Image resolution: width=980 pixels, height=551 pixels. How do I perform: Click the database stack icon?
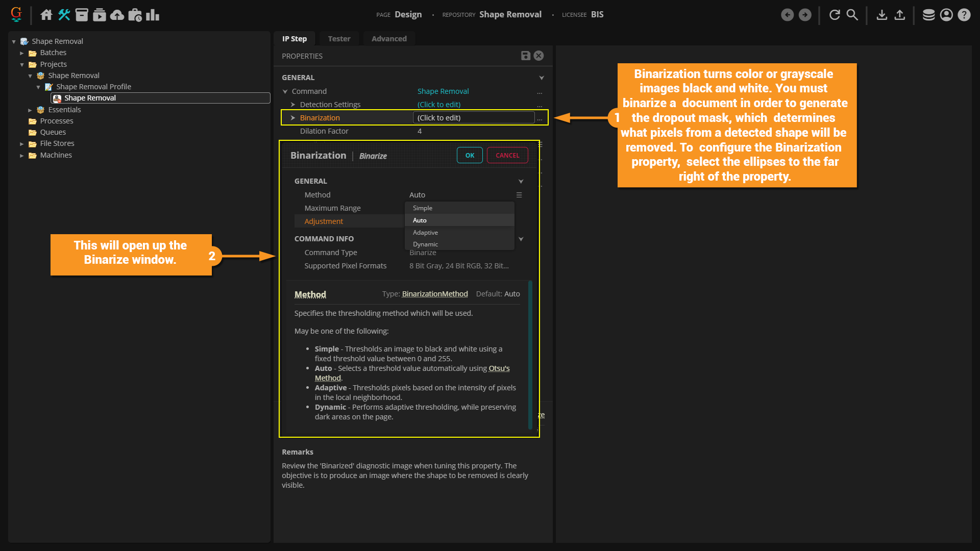pos(928,15)
